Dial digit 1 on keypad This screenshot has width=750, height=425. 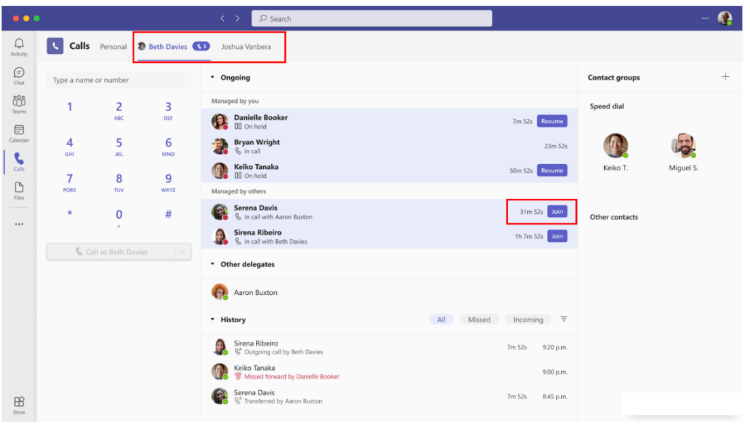coord(70,107)
